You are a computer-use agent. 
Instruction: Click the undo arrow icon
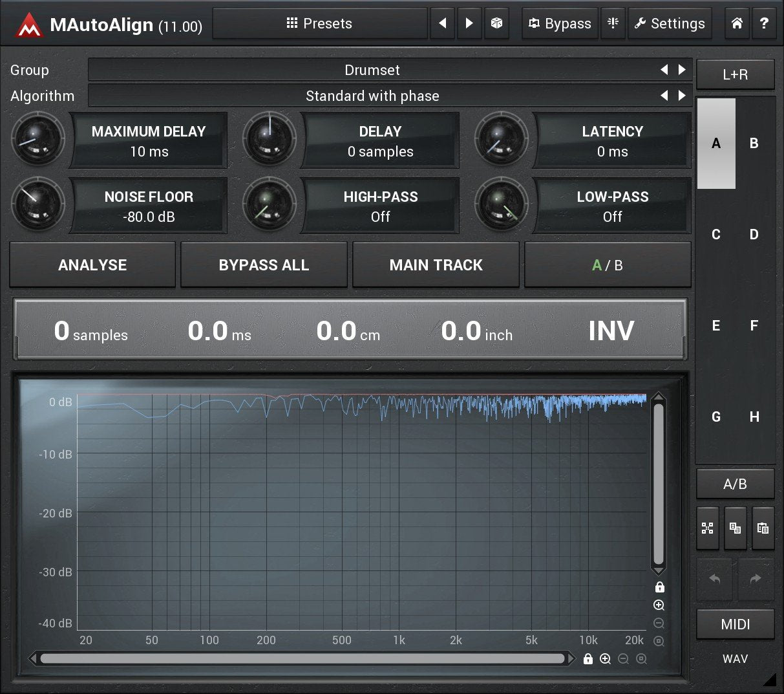[715, 580]
